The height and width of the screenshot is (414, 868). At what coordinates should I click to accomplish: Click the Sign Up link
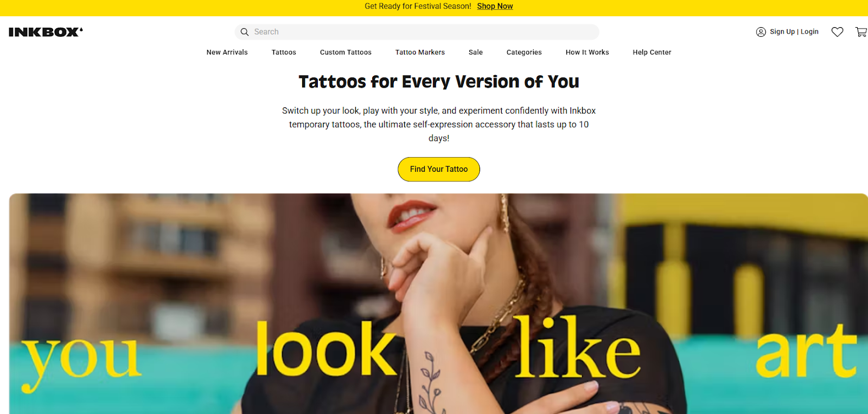tap(782, 32)
